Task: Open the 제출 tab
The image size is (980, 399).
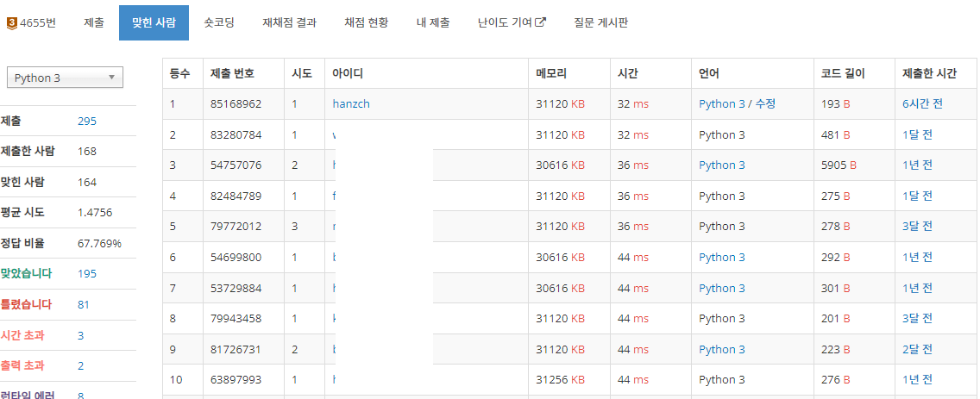Action: pos(94,23)
